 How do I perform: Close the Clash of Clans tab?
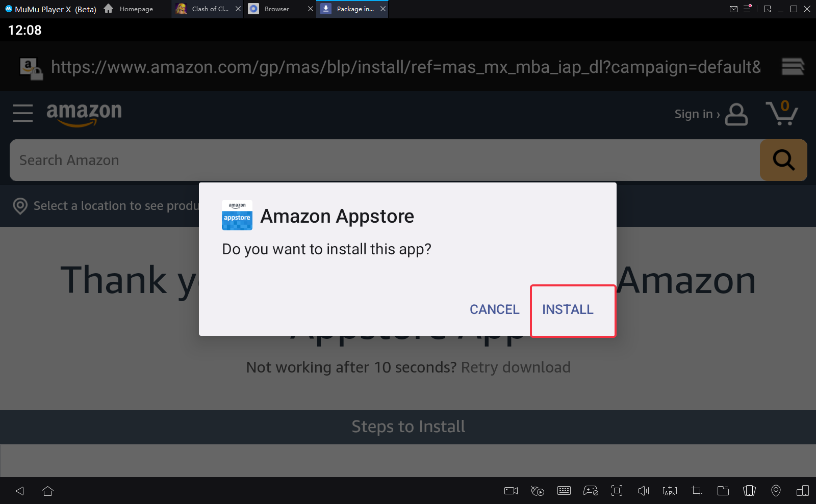tap(238, 9)
